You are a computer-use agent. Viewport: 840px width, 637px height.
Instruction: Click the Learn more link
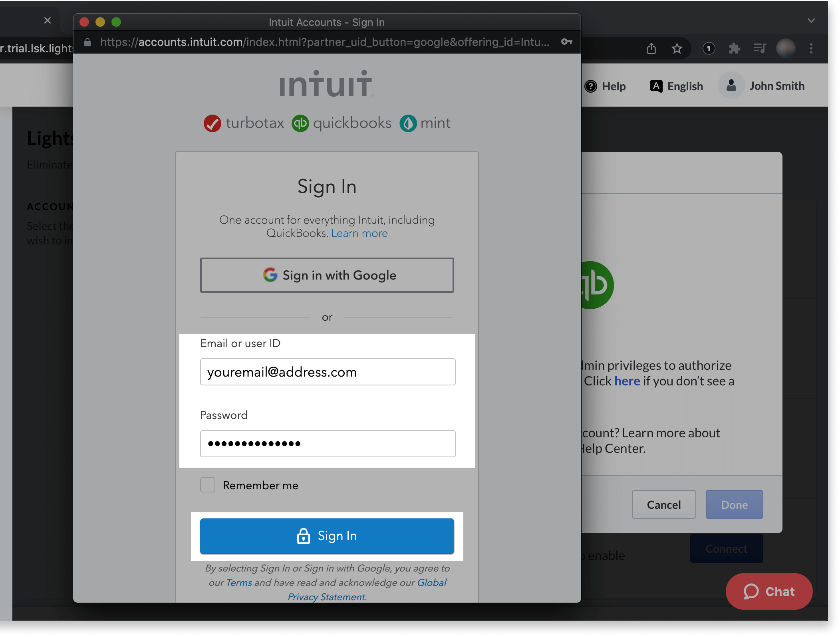359,233
